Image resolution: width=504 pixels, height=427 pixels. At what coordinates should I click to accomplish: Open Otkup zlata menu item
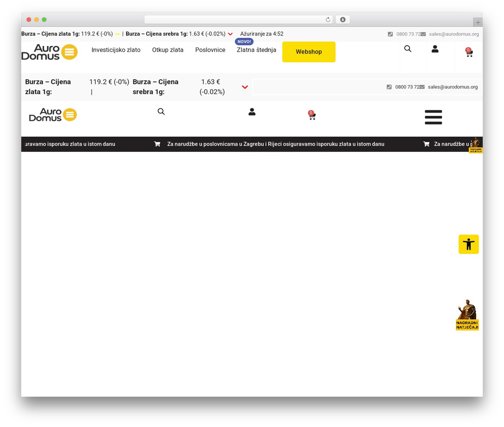point(168,50)
